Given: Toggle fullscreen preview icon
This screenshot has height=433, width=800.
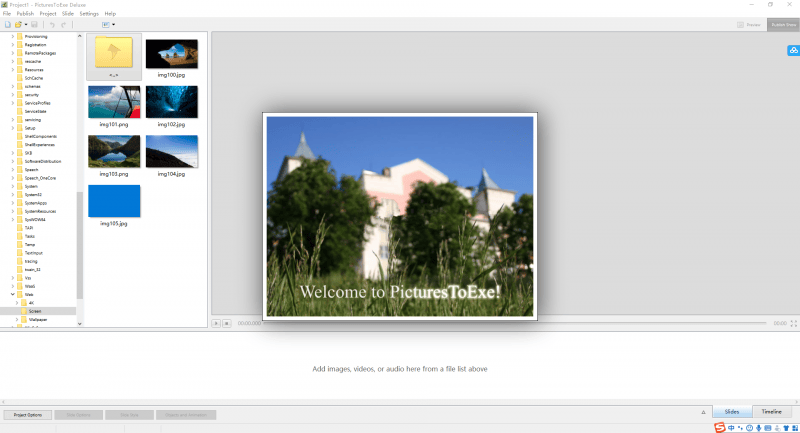Looking at the screenshot, I should pyautogui.click(x=793, y=323).
